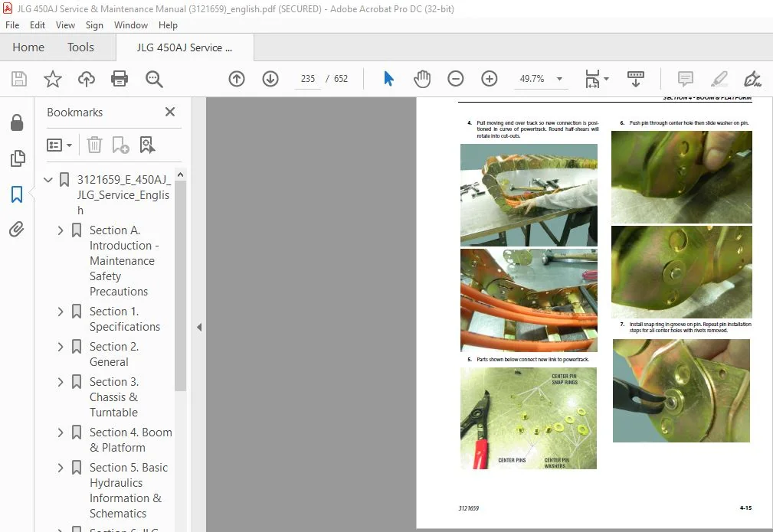
Task: Select the JLG 450AJ Service document tab
Action: pos(185,47)
